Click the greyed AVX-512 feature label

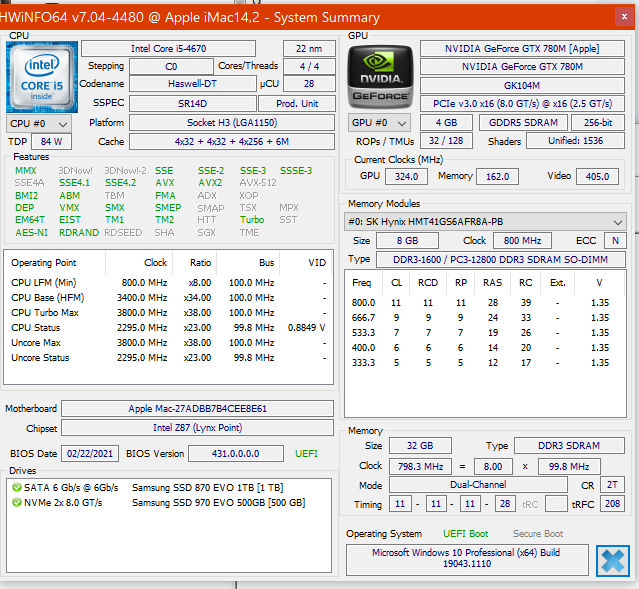point(258,183)
